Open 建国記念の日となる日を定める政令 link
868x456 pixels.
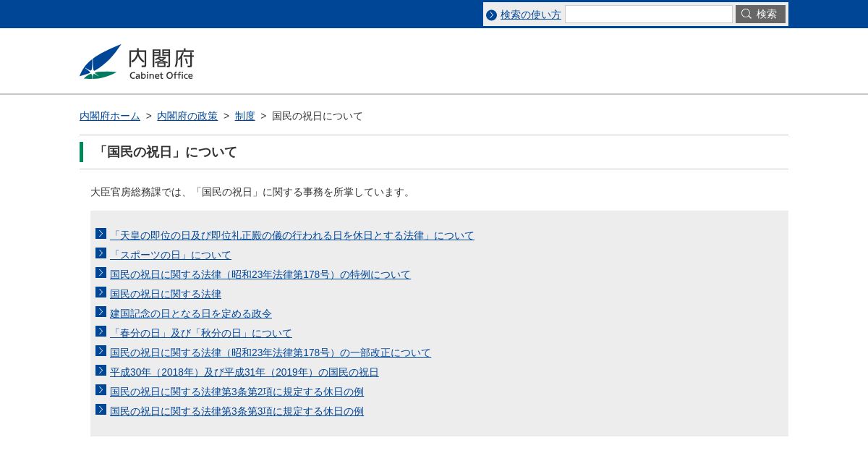191,313
